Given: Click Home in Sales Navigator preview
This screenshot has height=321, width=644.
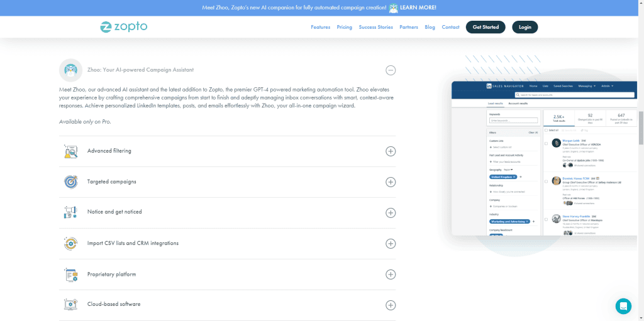Looking at the screenshot, I should tap(533, 86).
